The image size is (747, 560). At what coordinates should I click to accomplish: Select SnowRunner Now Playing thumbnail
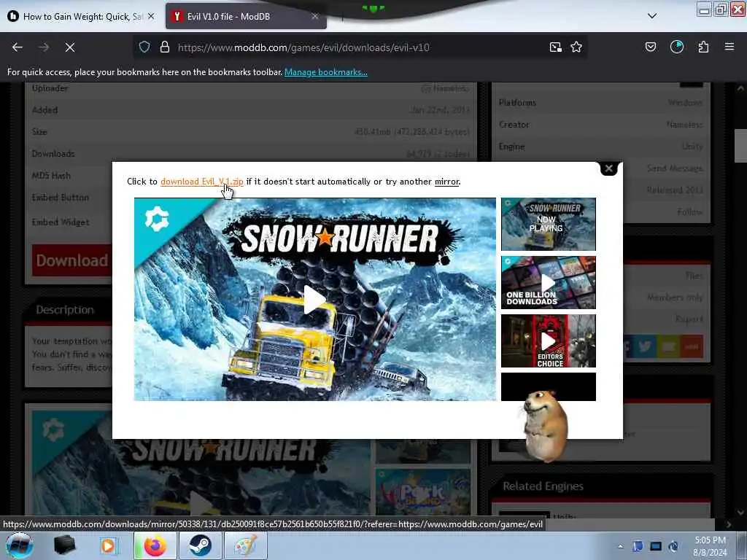pyautogui.click(x=549, y=224)
